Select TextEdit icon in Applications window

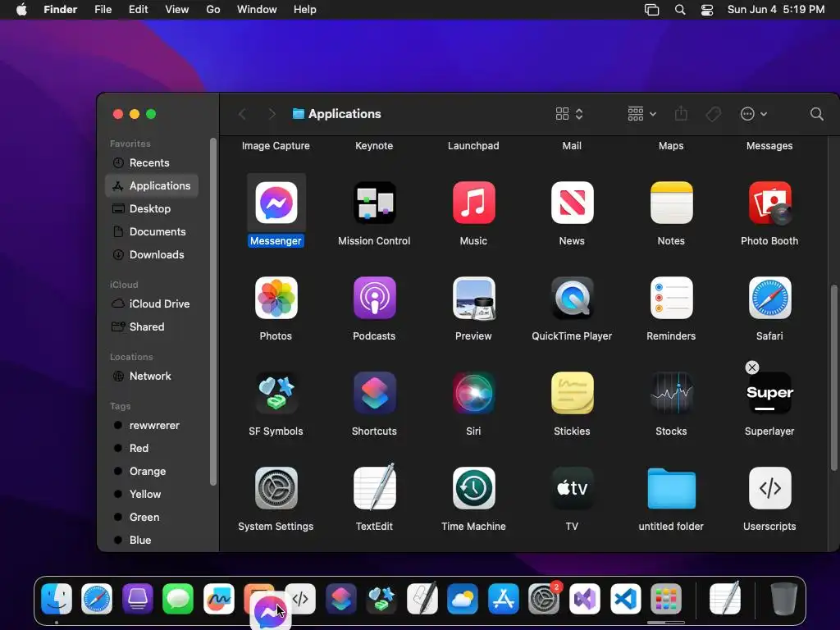click(374, 488)
